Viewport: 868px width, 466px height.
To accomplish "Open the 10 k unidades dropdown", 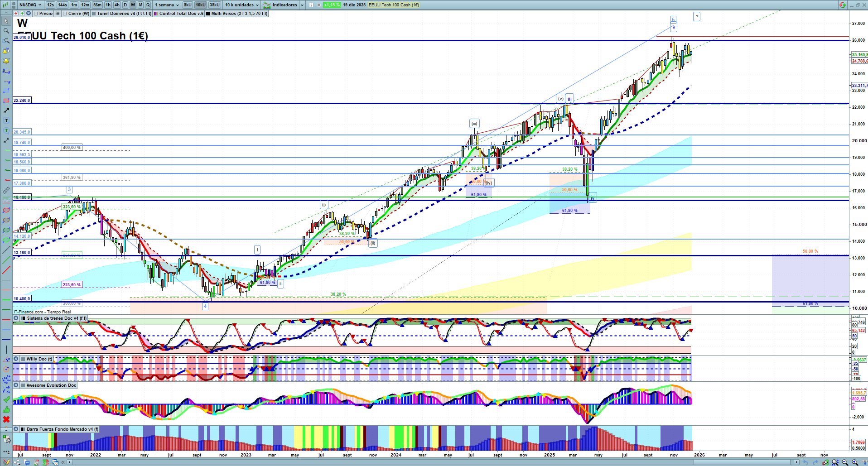I will (x=242, y=5).
